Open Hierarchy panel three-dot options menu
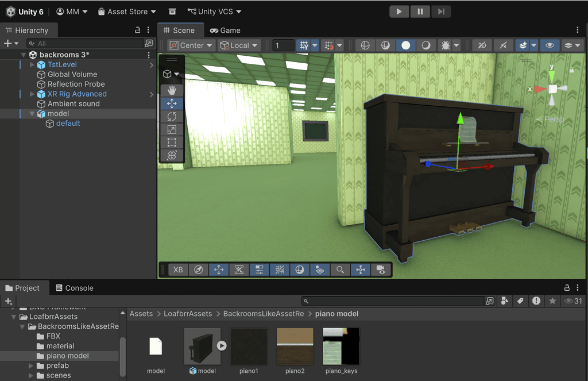 coord(148,30)
